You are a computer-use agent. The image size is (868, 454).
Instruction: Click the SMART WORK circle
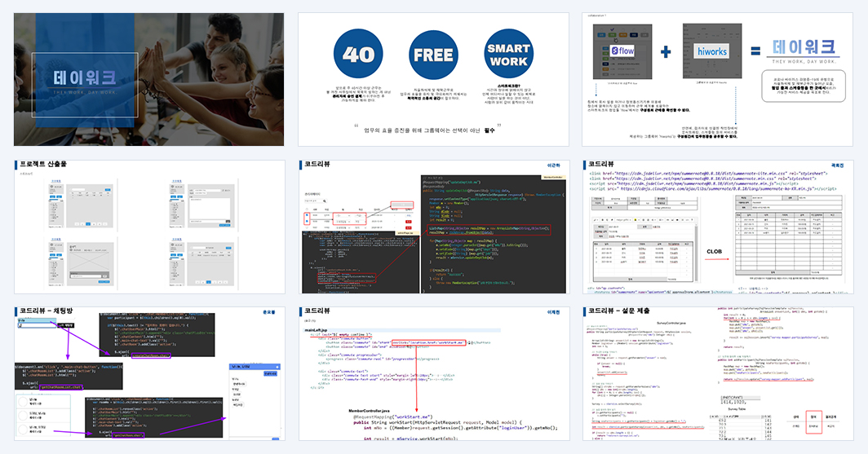pyautogui.click(x=509, y=54)
